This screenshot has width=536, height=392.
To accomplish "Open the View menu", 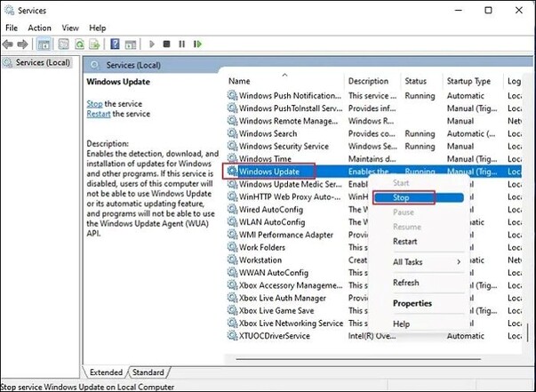I will (x=69, y=28).
